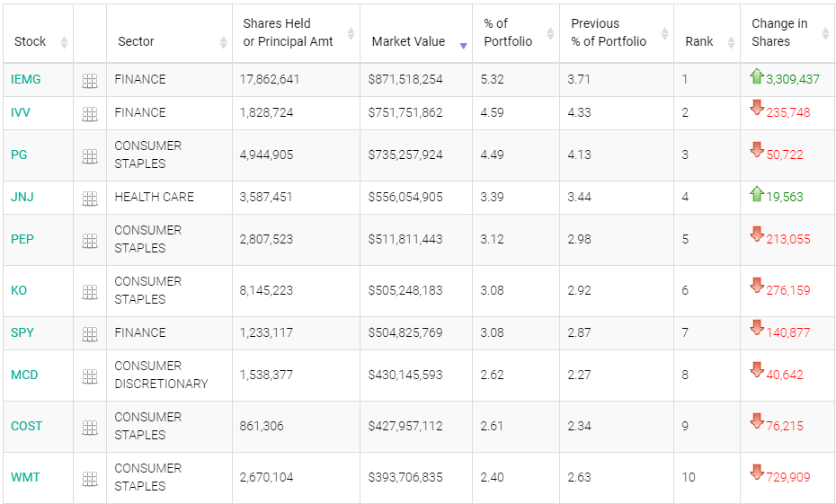Viewport: 836px width, 504px height.
Task: Click the red down arrow for WMT
Action: (x=757, y=473)
